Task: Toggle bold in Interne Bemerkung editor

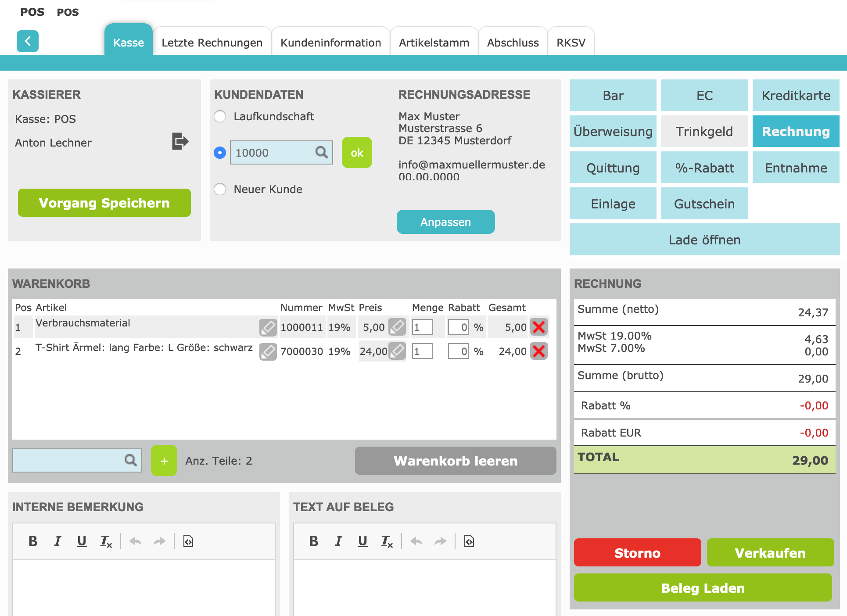Action: tap(33, 541)
